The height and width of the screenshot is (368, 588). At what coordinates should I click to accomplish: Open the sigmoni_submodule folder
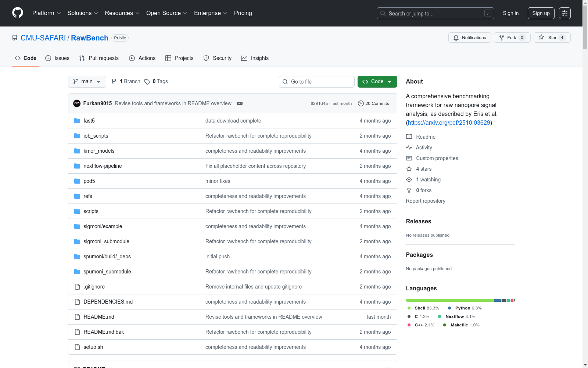click(x=107, y=241)
